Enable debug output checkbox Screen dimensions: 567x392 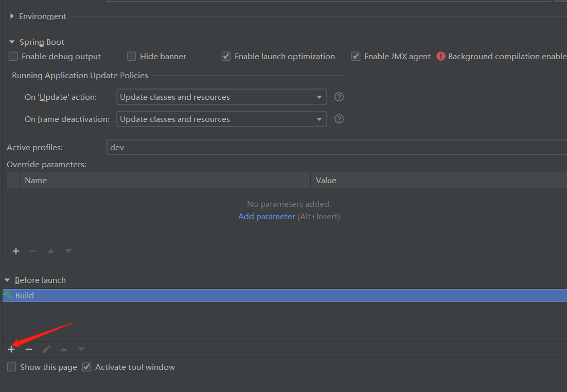click(13, 56)
